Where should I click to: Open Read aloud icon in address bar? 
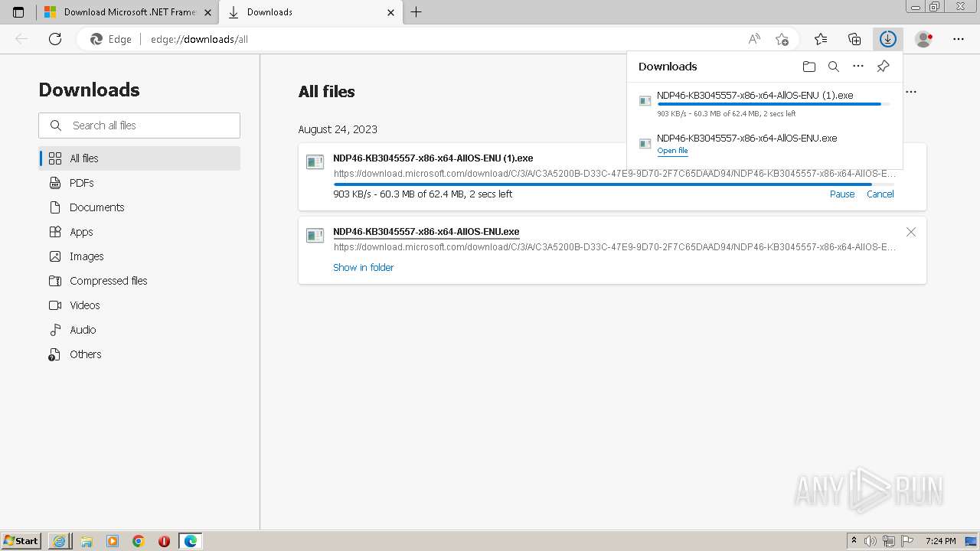[754, 39]
